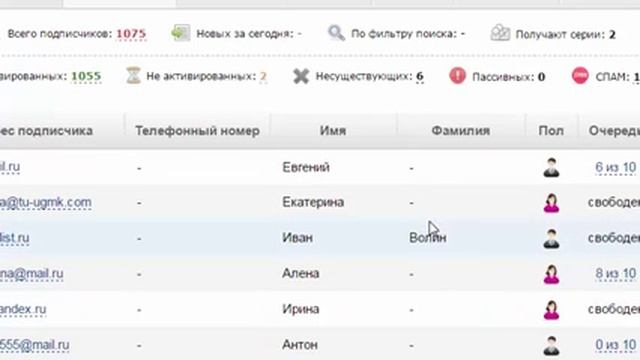Click the hourglass icon beside Не активированных
Screen dimensions: 640x360
coord(133,76)
